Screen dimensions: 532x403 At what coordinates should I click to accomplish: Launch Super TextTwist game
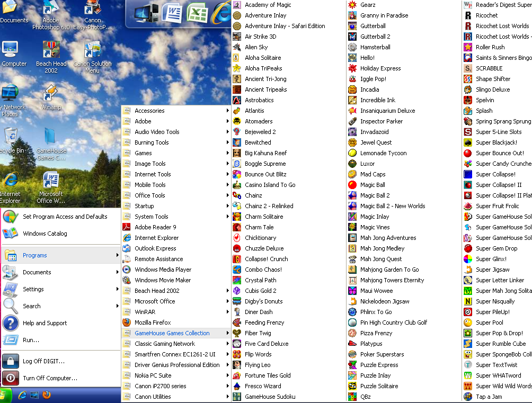click(498, 365)
